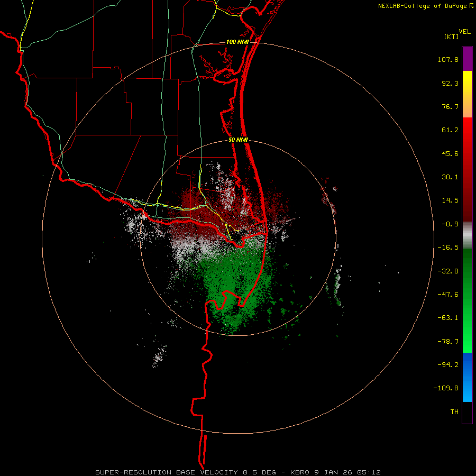Click the 61.2 legend value

[450, 130]
